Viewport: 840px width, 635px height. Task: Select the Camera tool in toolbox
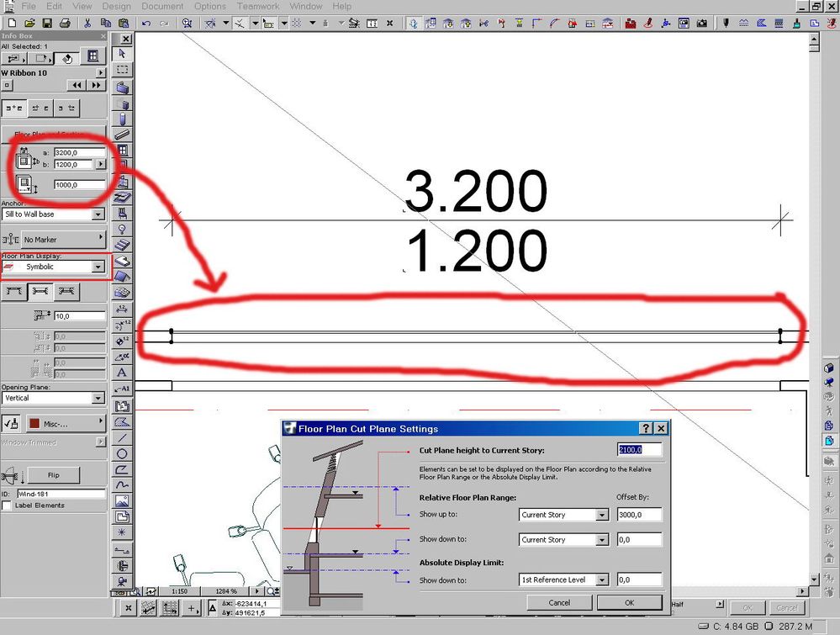pyautogui.click(x=122, y=581)
